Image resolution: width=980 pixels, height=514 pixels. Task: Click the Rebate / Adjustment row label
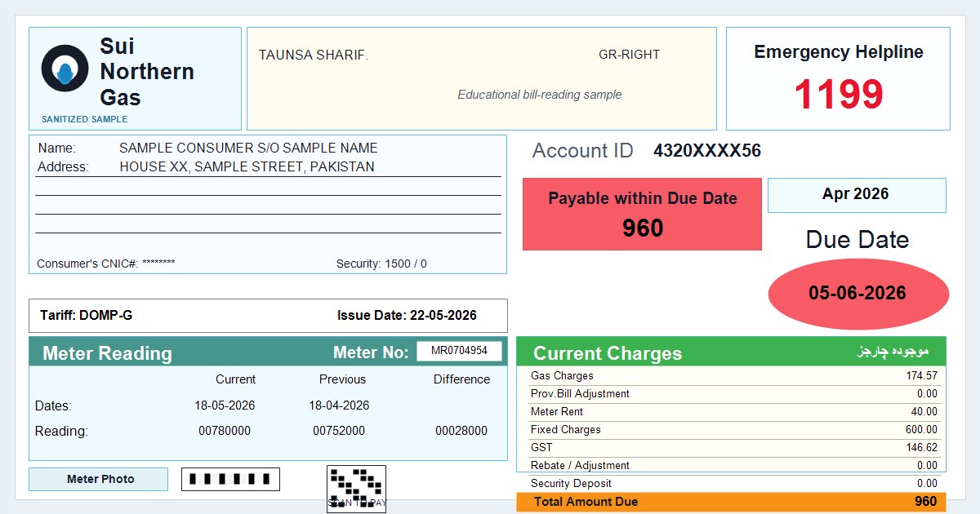pyautogui.click(x=580, y=466)
